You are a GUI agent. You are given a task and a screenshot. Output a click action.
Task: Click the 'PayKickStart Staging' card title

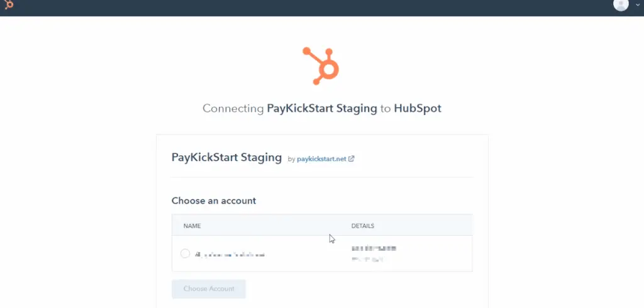[226, 157]
